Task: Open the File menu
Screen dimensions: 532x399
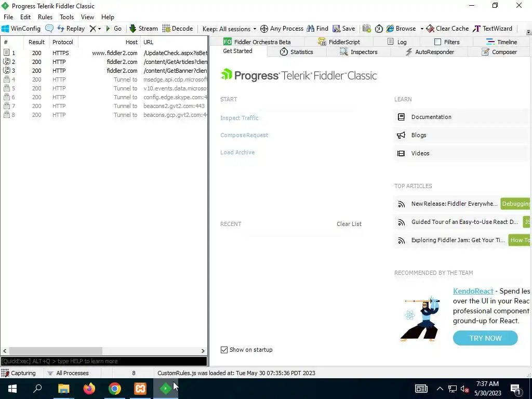Action: pos(8,17)
